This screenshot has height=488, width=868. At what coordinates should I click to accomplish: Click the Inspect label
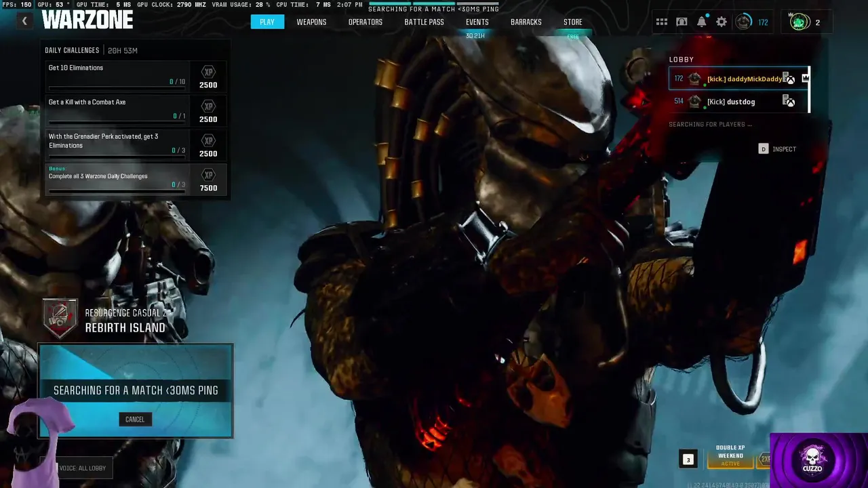point(784,149)
